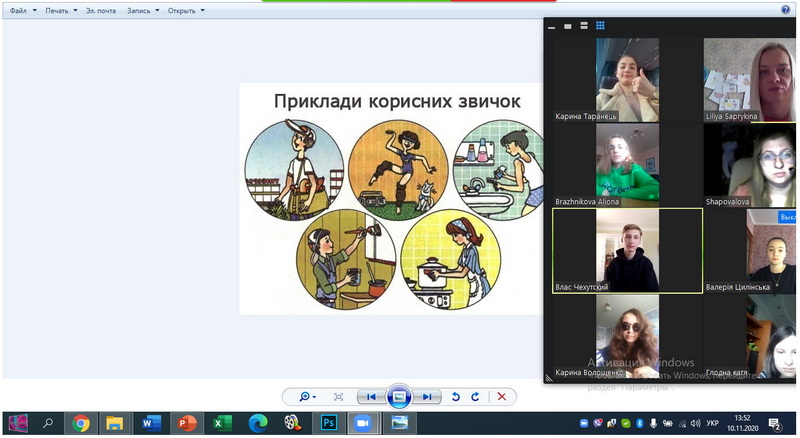Screen dimensions: 800x438
Task: Open the Windows Start menu
Action: [18, 423]
